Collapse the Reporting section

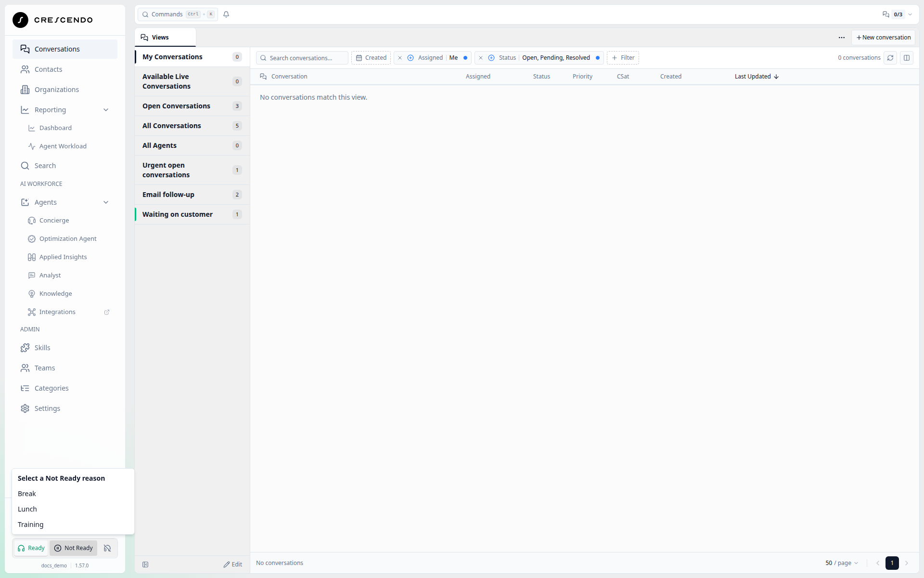point(106,110)
